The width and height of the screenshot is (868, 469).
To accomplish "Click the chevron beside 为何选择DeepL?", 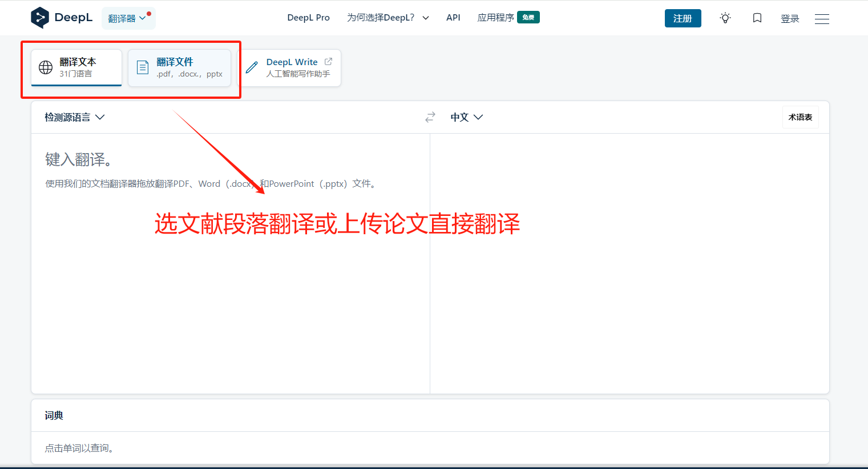I will 426,18.
